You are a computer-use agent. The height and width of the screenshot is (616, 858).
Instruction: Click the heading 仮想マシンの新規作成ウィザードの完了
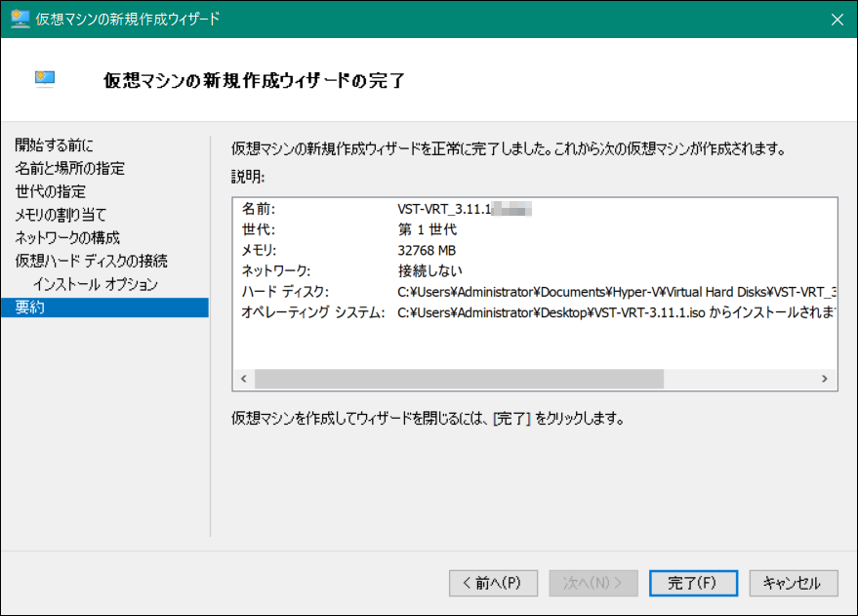tap(254, 80)
